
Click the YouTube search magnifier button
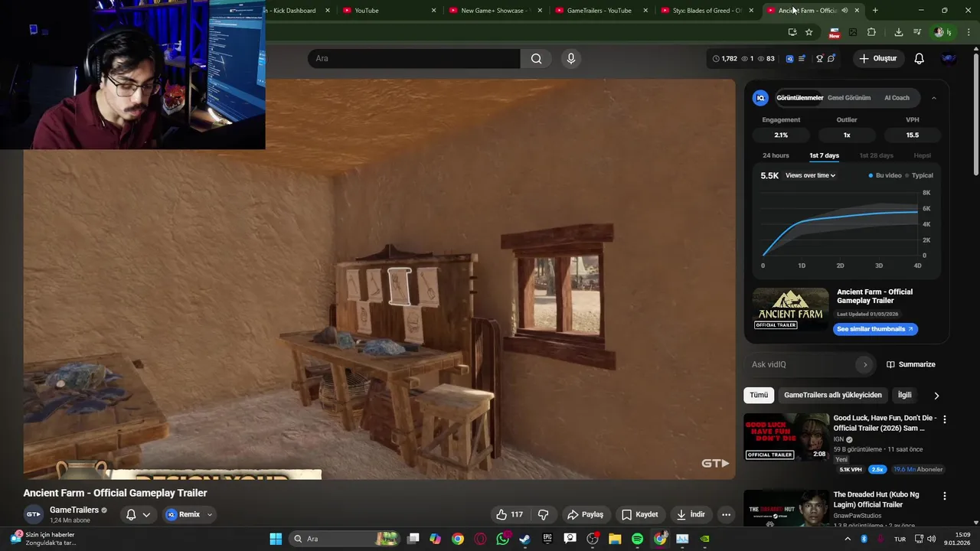click(536, 58)
